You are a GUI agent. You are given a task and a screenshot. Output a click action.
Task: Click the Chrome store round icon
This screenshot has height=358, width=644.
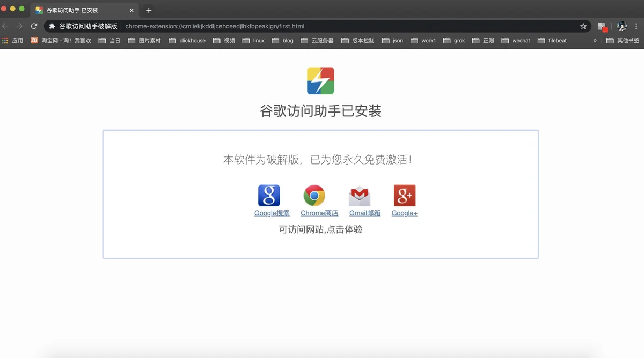(x=314, y=196)
